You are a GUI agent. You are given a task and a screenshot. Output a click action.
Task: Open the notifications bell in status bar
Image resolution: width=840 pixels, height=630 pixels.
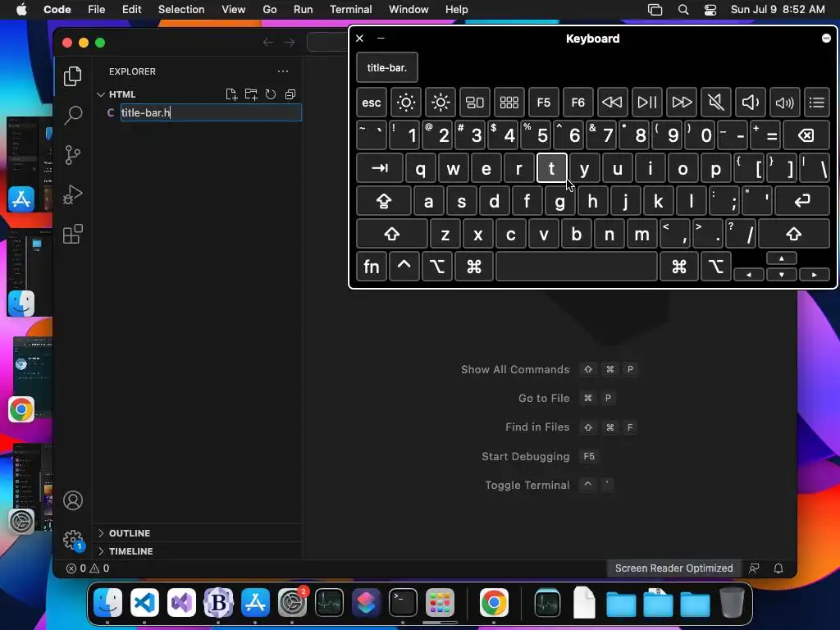778,568
